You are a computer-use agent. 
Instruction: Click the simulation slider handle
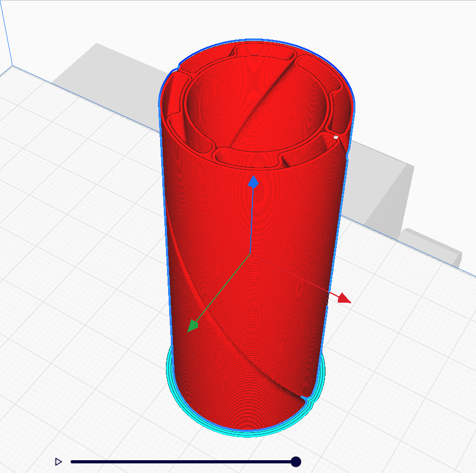296,462
